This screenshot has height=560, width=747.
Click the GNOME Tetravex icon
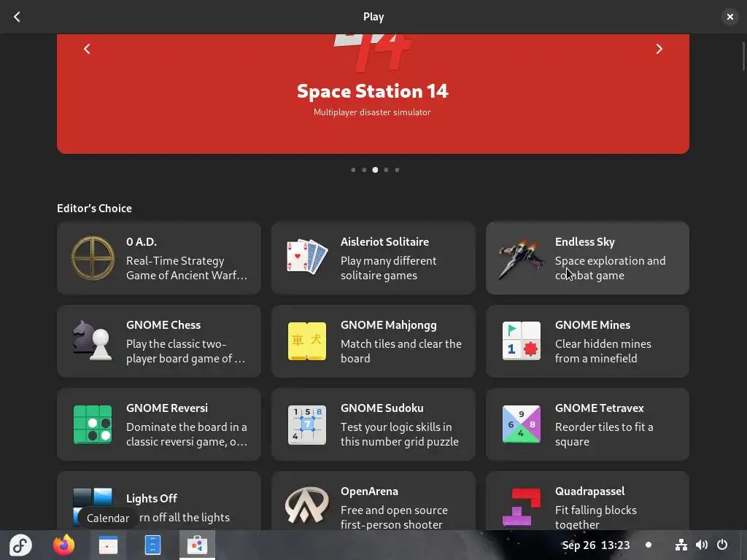coord(521,424)
